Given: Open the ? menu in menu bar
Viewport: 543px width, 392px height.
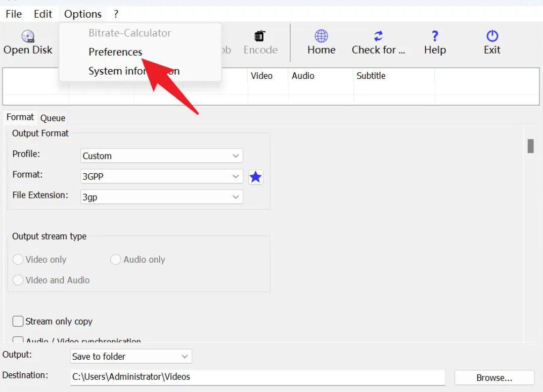Looking at the screenshot, I should [116, 14].
